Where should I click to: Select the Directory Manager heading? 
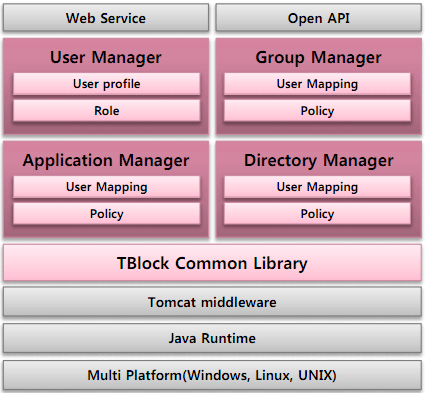click(x=319, y=160)
